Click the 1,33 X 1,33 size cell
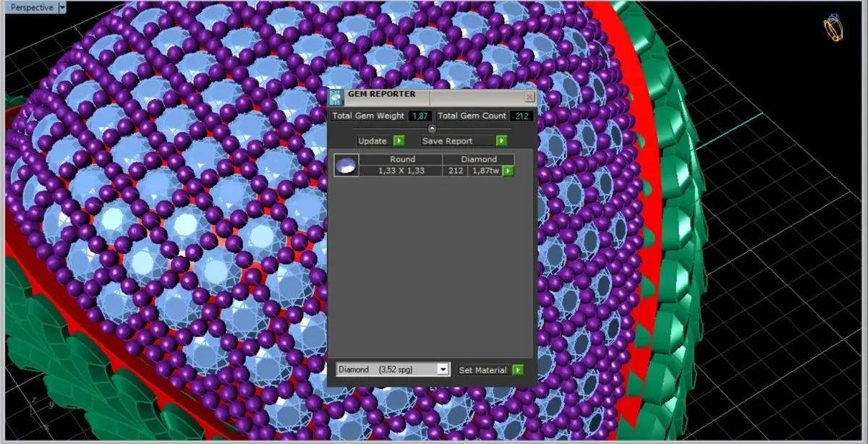Screen dimensions: 868x444 (x=401, y=171)
